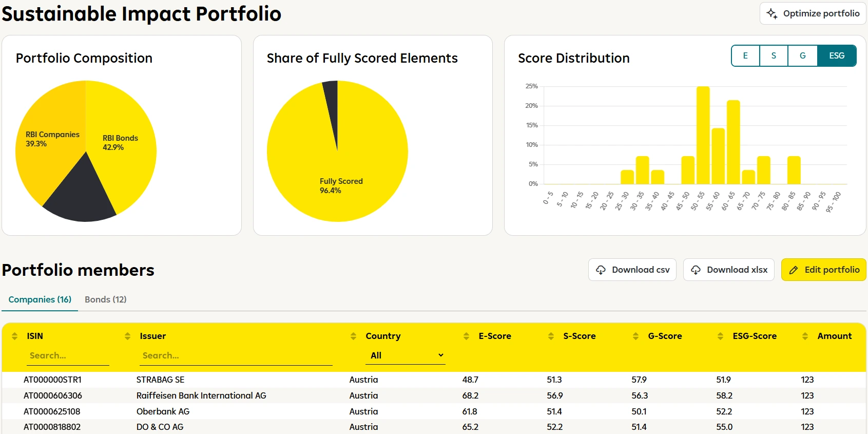This screenshot has width=868, height=434.
Task: Click the Download xlsx button
Action: pos(728,270)
